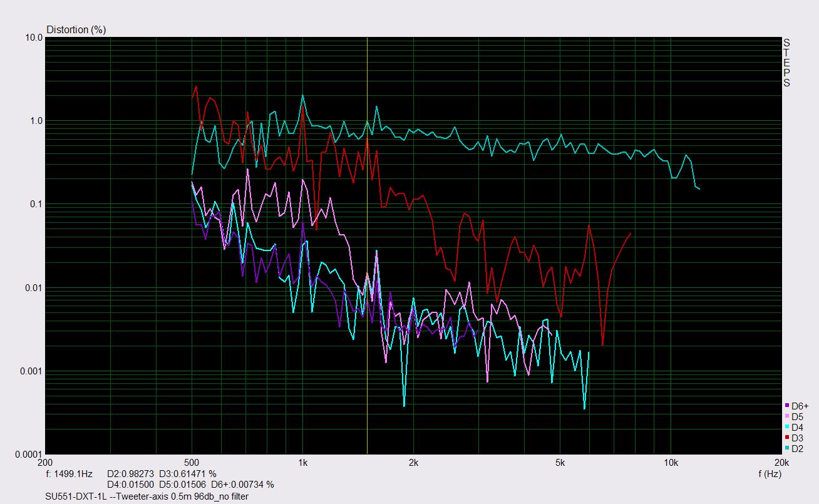Click the 1k frequency axis label
This screenshot has width=819, height=504.
tap(302, 463)
